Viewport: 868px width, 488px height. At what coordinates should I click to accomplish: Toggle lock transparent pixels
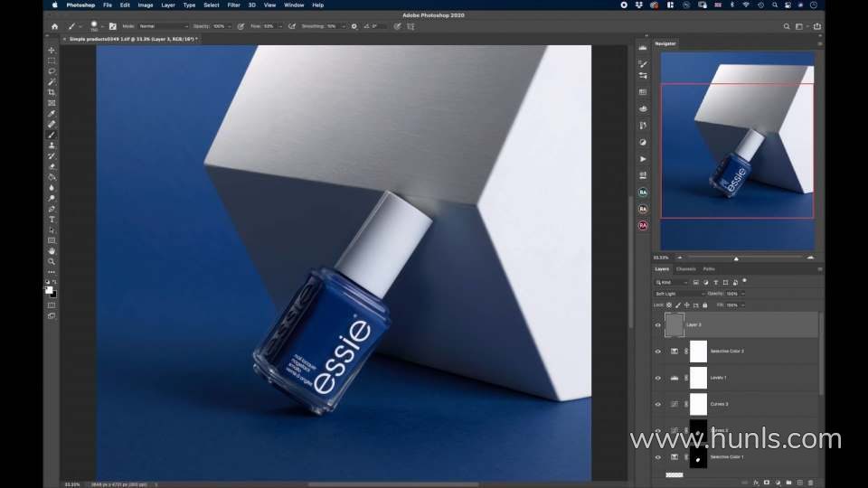[x=669, y=305]
